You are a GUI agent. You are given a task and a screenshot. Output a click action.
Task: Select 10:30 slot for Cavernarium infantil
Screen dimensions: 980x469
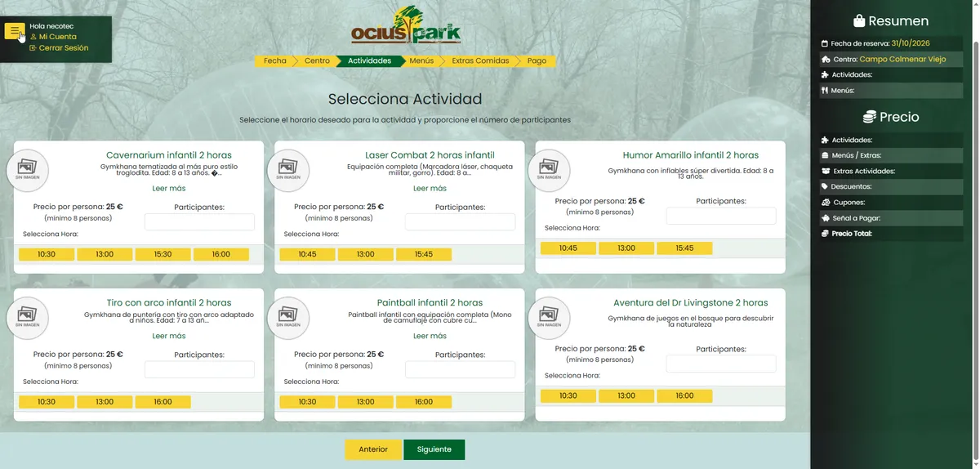coord(47,254)
